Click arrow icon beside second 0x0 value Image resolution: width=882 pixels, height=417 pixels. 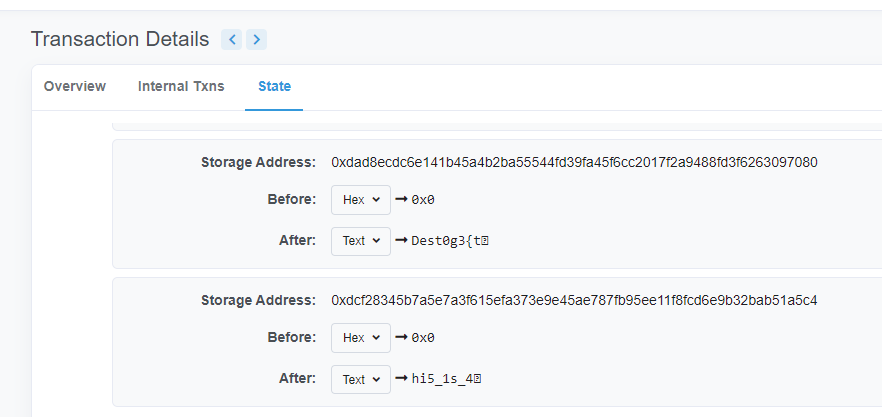pos(401,337)
